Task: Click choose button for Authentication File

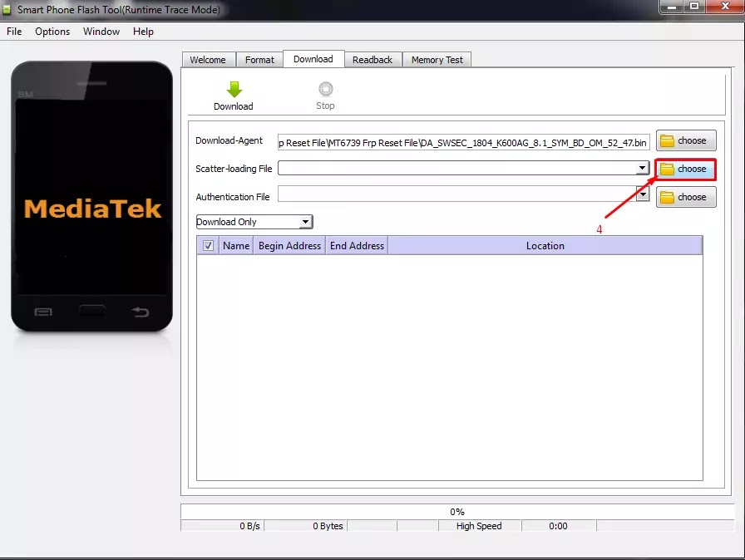Action: click(686, 197)
